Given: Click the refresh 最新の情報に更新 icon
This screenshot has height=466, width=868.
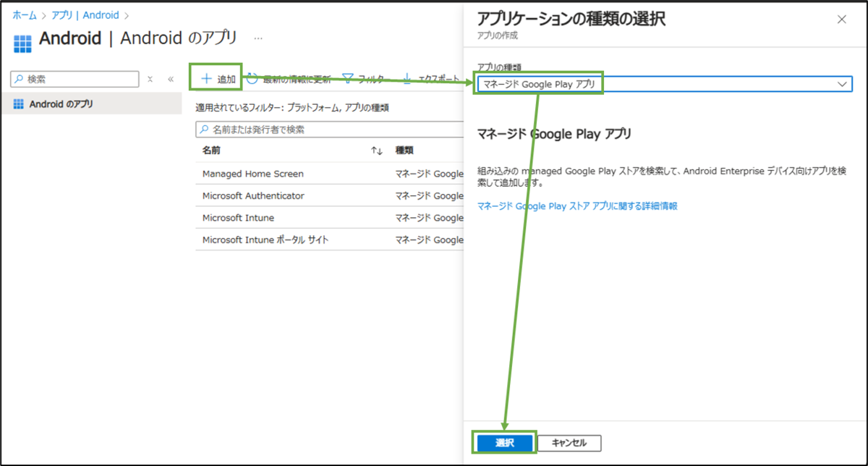Looking at the screenshot, I should (x=252, y=78).
